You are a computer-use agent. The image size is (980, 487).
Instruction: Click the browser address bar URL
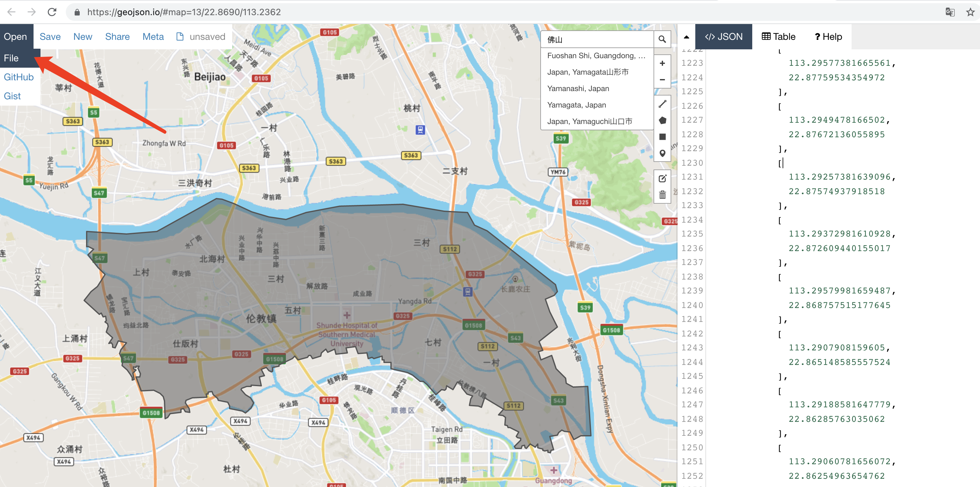click(184, 12)
